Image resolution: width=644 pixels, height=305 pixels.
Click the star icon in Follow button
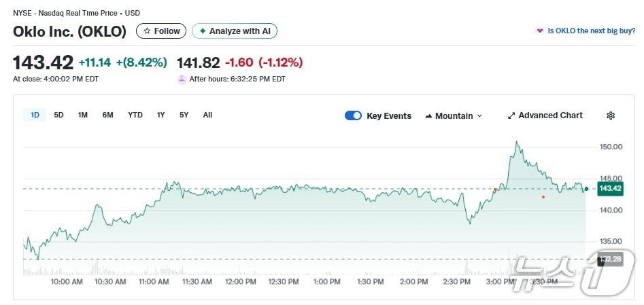pos(147,31)
